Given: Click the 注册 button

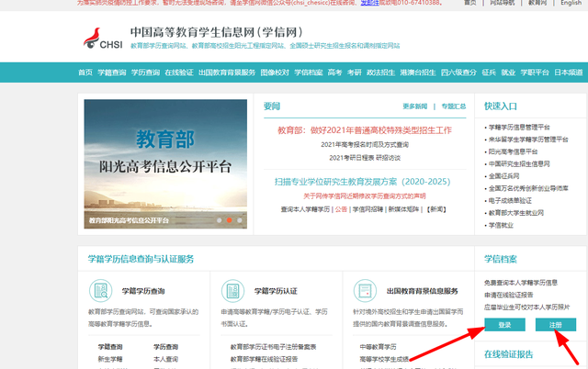Looking at the screenshot, I should 556,325.
